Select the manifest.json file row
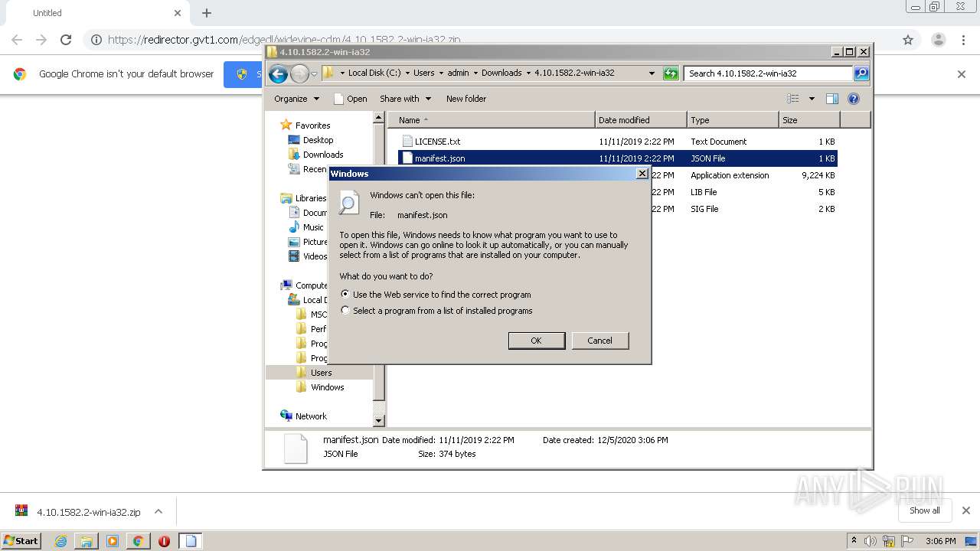Viewport: 980px width, 551px height. tap(617, 158)
